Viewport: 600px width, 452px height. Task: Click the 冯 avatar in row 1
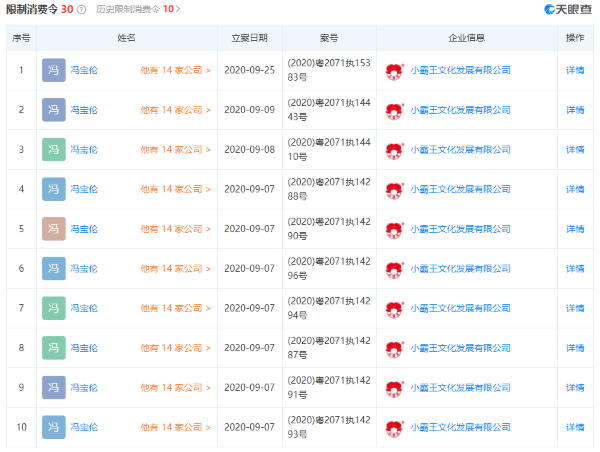54,70
